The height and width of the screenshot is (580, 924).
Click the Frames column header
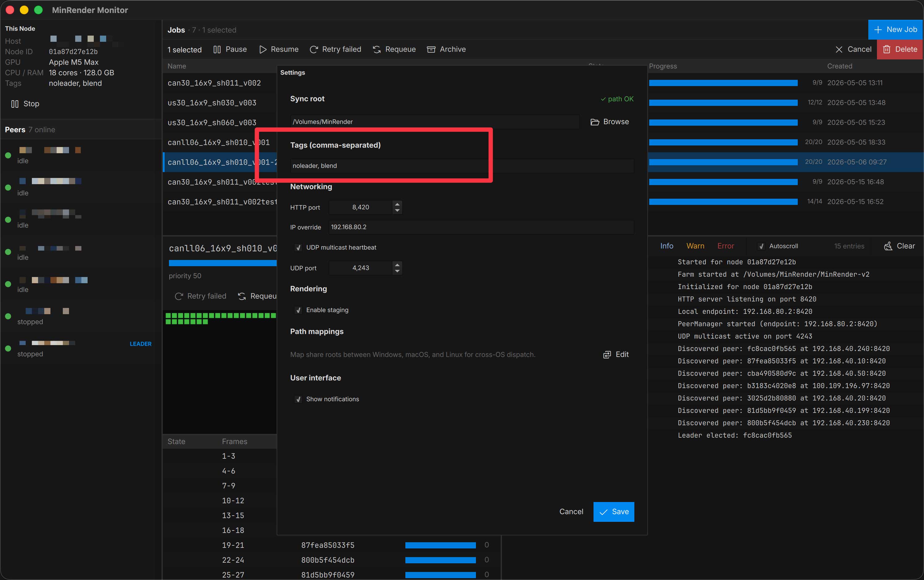[234, 442]
